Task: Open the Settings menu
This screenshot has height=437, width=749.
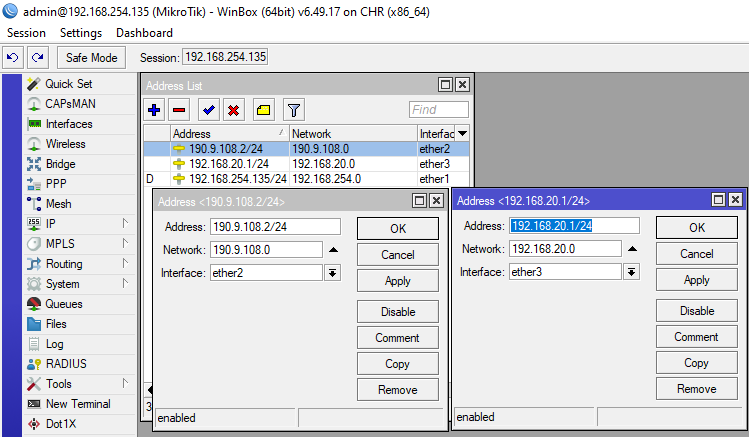Action: (x=81, y=33)
